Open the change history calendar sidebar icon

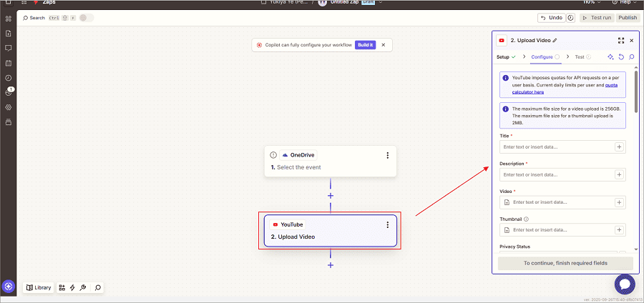[8, 63]
